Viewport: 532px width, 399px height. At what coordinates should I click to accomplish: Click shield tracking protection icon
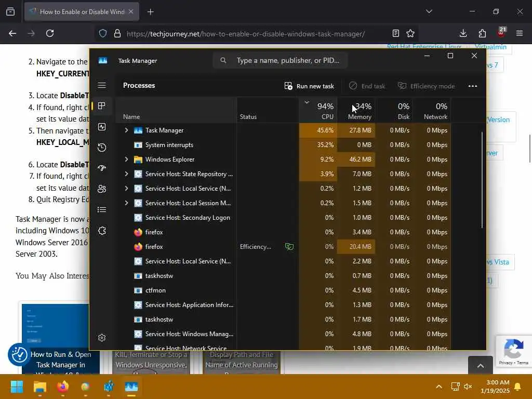(103, 33)
